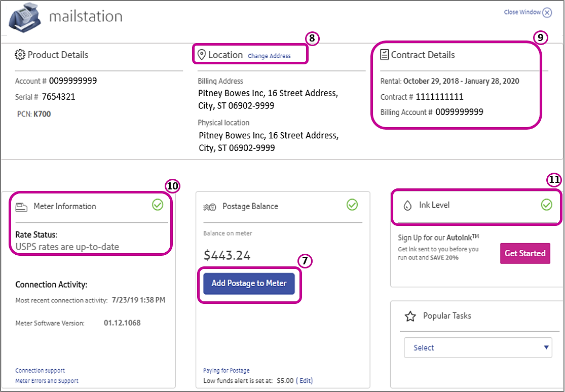The image size is (565, 392).
Task: Click the account number 0099999999 under Product Details
Action: [73, 81]
